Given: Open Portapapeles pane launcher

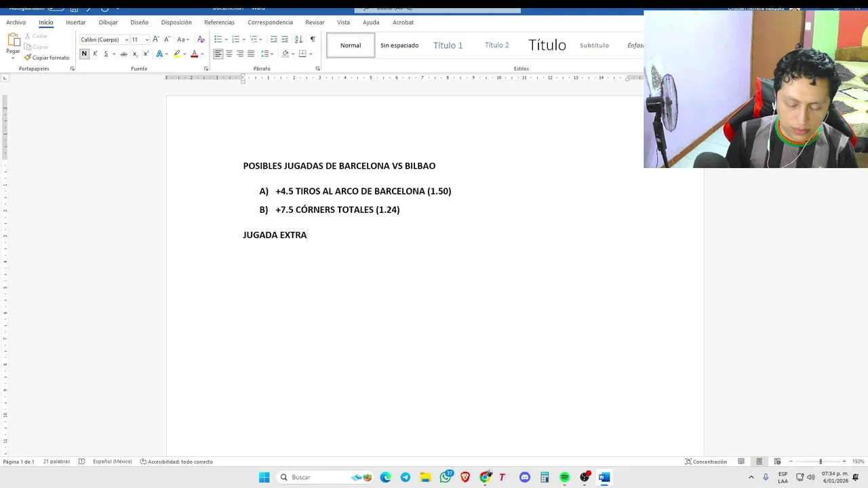Looking at the screenshot, I should pos(73,68).
